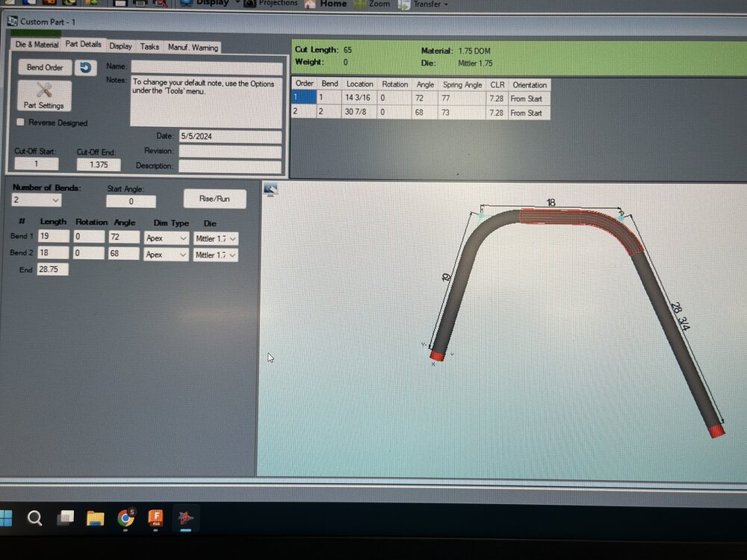Image resolution: width=747 pixels, height=560 pixels.
Task: Click the Bend 2 Rotation field
Action: point(89,253)
